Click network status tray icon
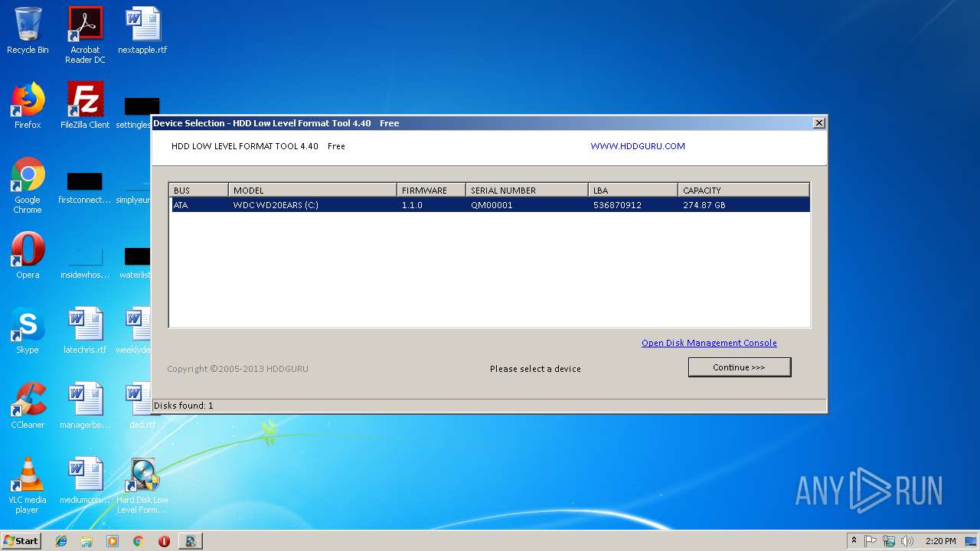 click(889, 541)
